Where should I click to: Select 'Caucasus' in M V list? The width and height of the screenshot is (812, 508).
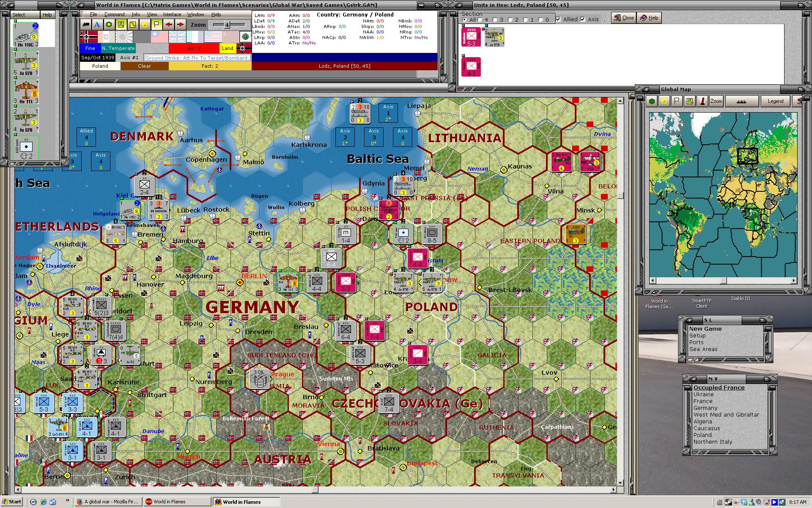[706, 428]
